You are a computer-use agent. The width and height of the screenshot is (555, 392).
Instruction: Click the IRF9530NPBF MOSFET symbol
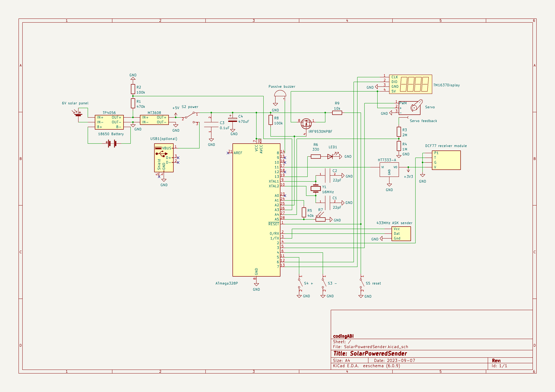coord(306,124)
